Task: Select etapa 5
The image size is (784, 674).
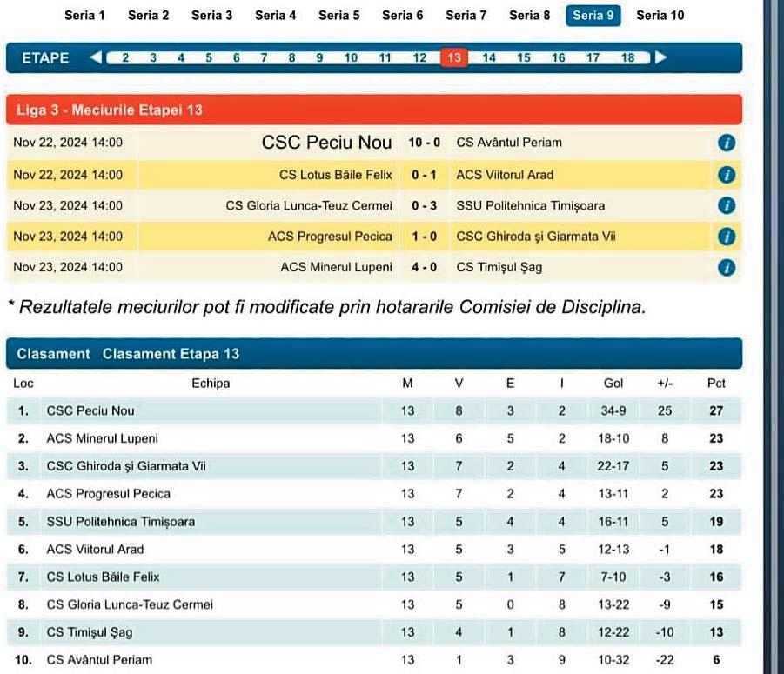Action: coord(209,58)
